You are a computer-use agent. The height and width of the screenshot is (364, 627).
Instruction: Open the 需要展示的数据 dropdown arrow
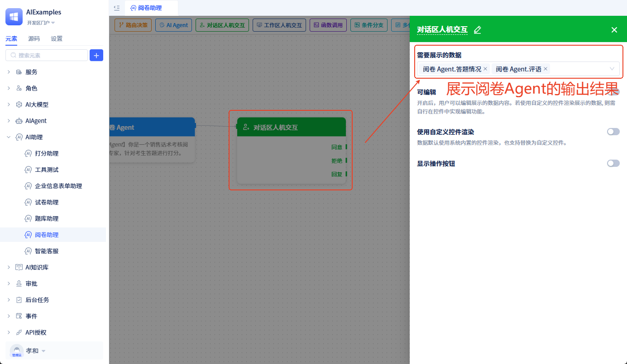[x=612, y=69]
